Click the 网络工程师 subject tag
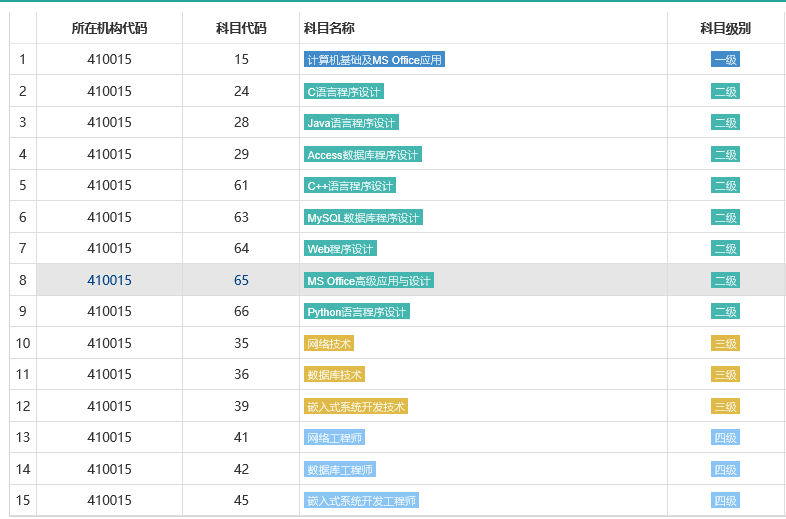The width and height of the screenshot is (786, 519). 334,438
